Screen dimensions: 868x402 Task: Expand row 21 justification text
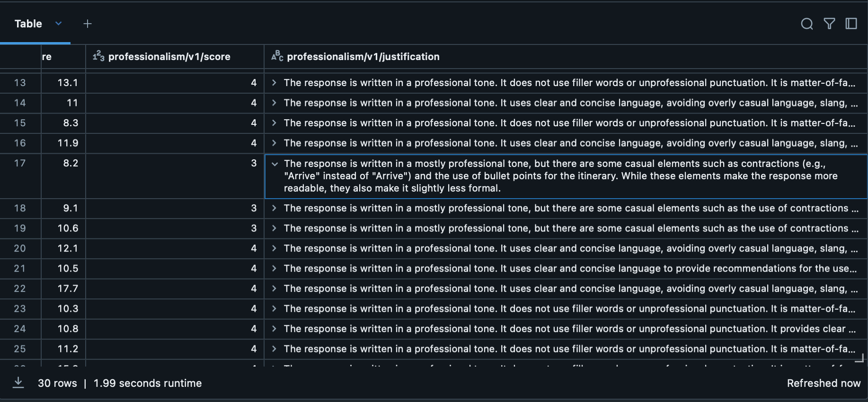pyautogui.click(x=274, y=269)
